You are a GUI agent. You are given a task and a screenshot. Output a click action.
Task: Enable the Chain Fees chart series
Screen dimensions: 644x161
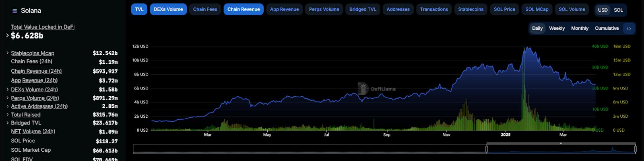205,9
